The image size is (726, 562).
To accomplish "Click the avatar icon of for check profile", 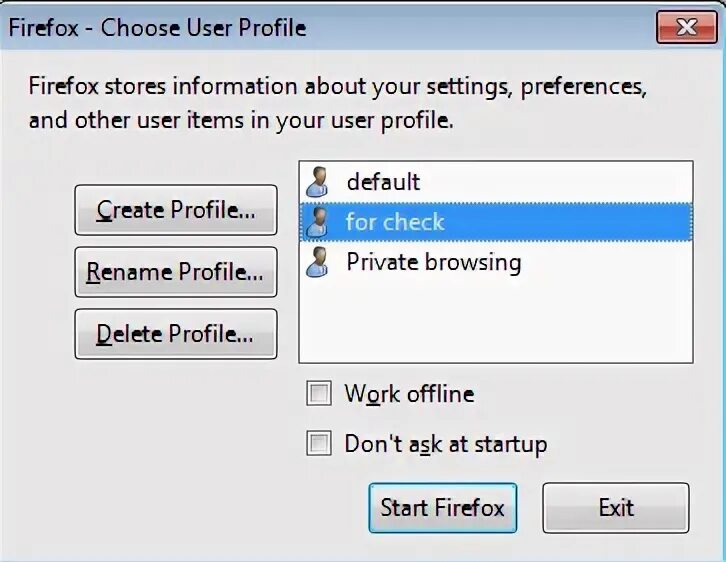I will pos(317,222).
